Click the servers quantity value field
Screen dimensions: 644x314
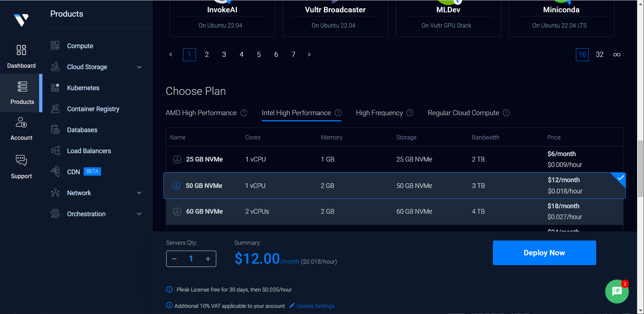pyautogui.click(x=191, y=259)
